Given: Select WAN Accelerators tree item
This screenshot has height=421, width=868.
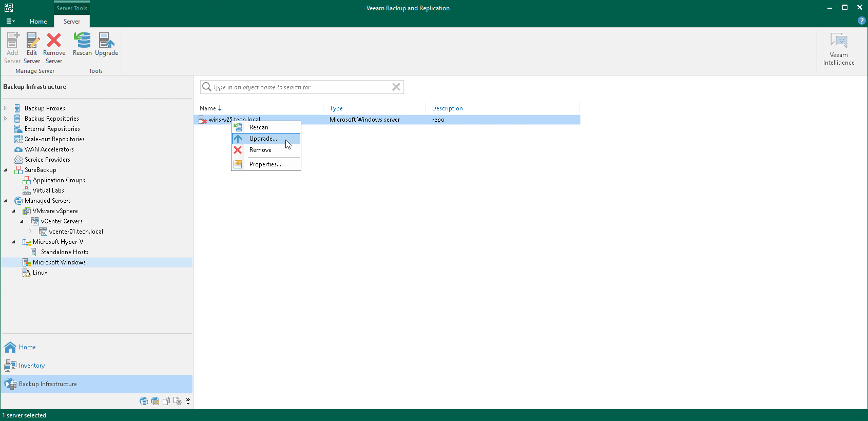Looking at the screenshot, I should coord(49,149).
